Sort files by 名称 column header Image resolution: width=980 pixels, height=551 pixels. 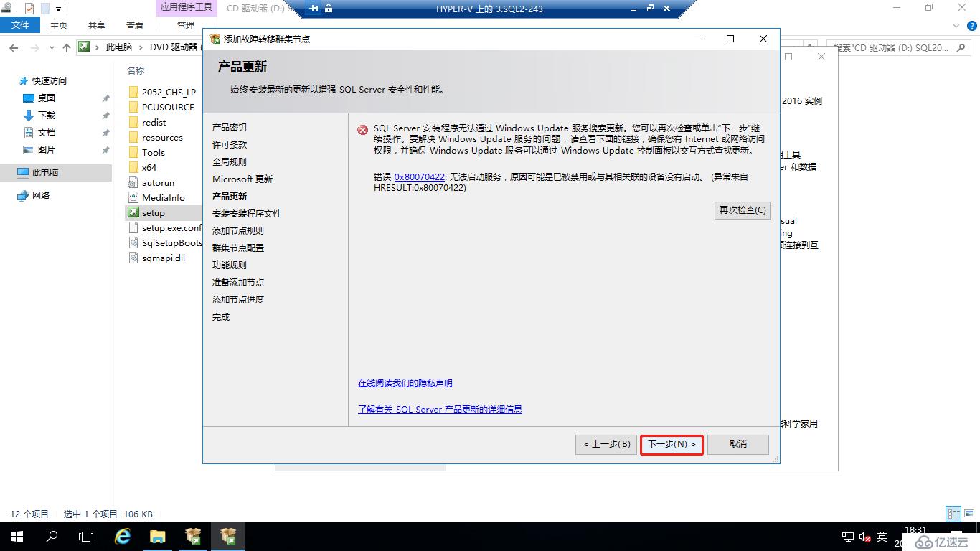[x=136, y=70]
